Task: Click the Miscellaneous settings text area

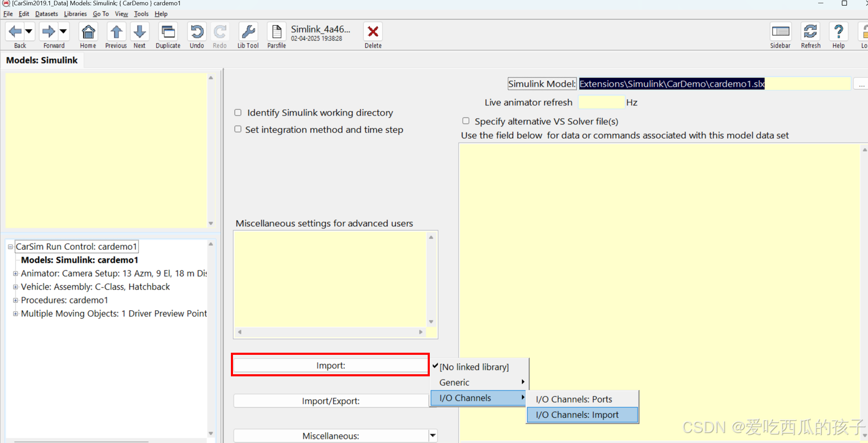Action: [x=331, y=280]
